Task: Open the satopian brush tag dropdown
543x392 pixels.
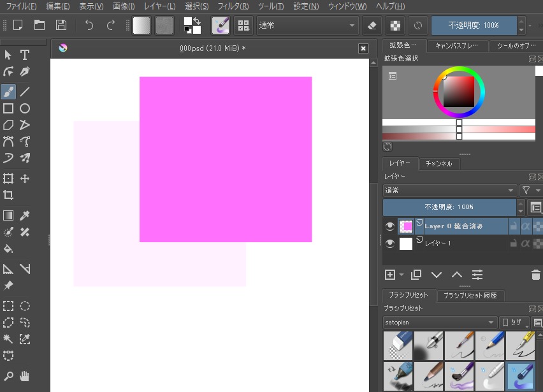Action: click(x=440, y=323)
